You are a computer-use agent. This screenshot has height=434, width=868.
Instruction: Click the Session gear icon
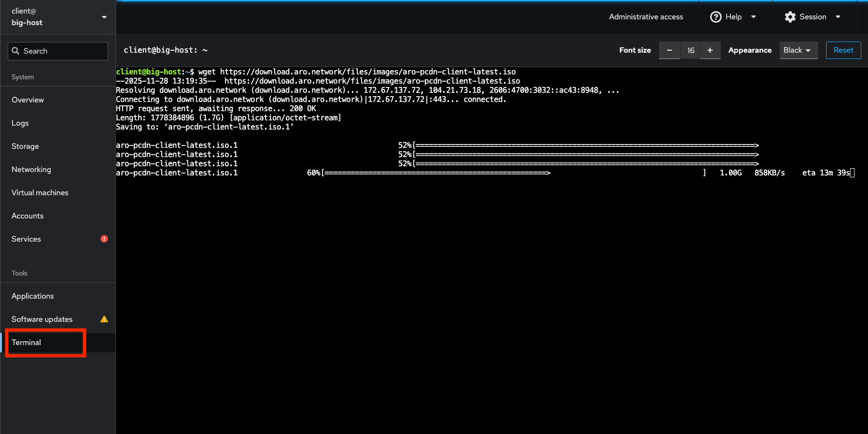(790, 17)
